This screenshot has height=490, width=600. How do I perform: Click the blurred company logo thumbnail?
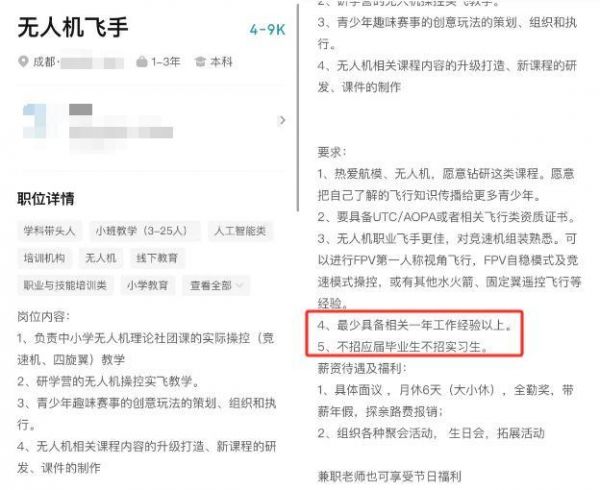point(35,121)
